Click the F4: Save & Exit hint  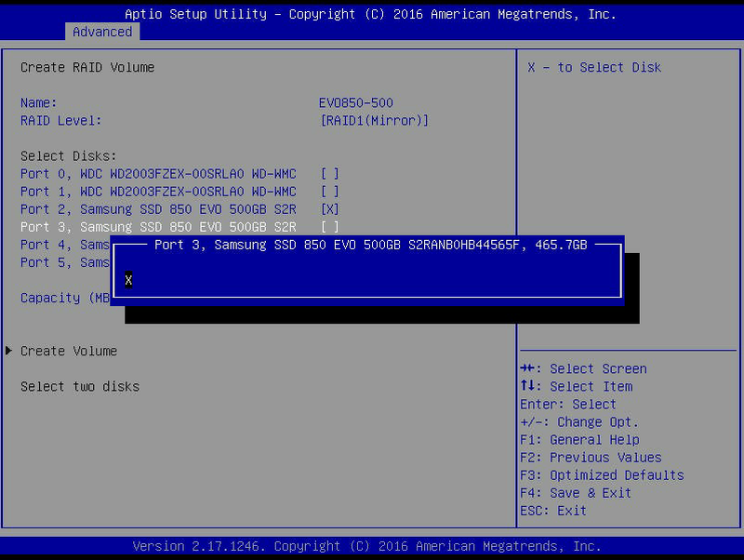576,493
